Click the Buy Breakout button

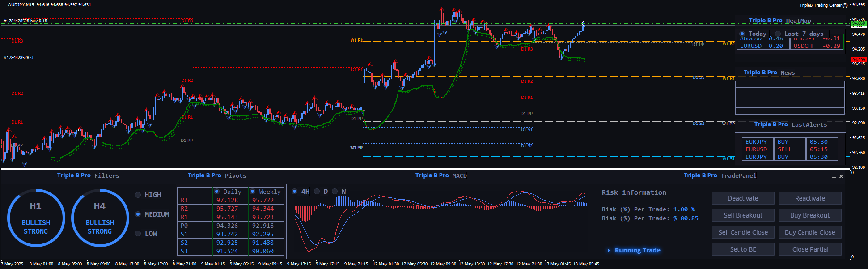[809, 215]
